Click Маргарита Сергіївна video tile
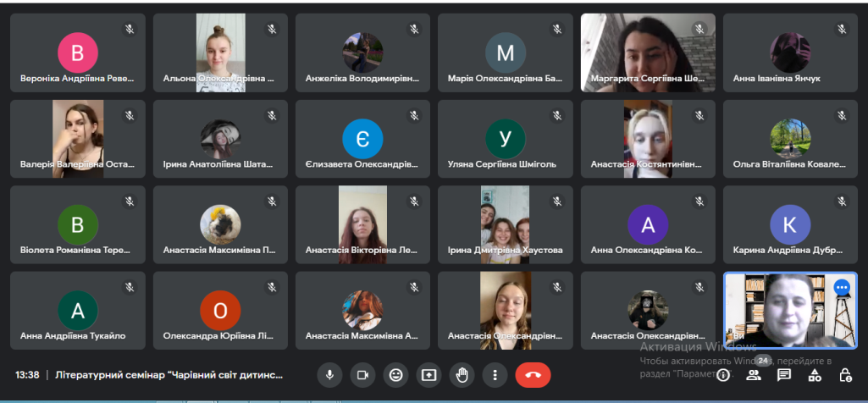Screen dimensions: 868x403 coord(648,52)
